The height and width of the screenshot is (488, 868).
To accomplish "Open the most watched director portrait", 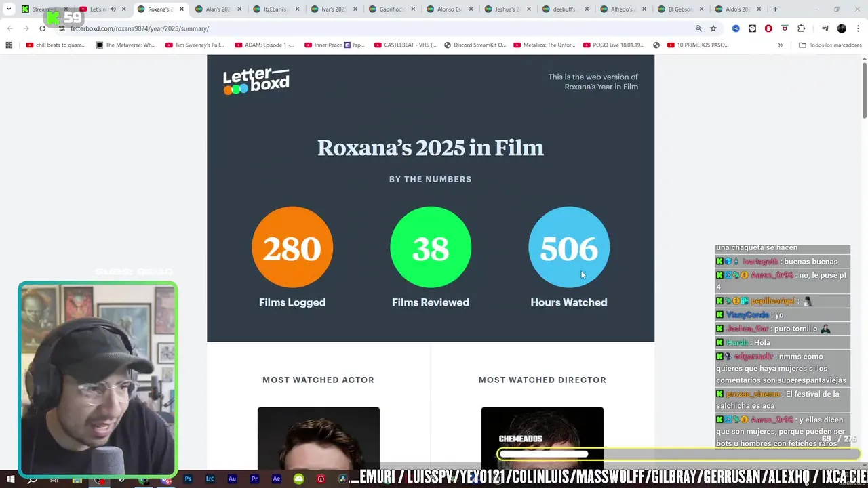I will (542, 439).
